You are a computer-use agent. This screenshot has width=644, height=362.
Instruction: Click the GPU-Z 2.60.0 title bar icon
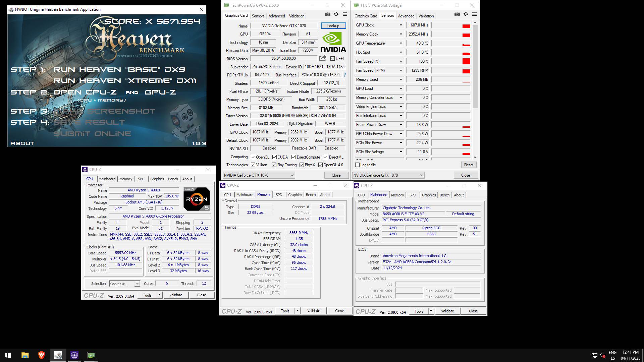click(x=226, y=5)
